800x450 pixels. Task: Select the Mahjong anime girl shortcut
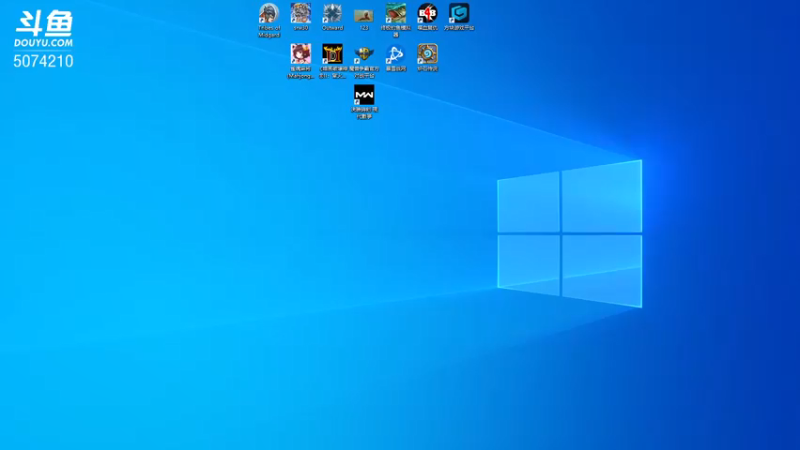(x=301, y=61)
